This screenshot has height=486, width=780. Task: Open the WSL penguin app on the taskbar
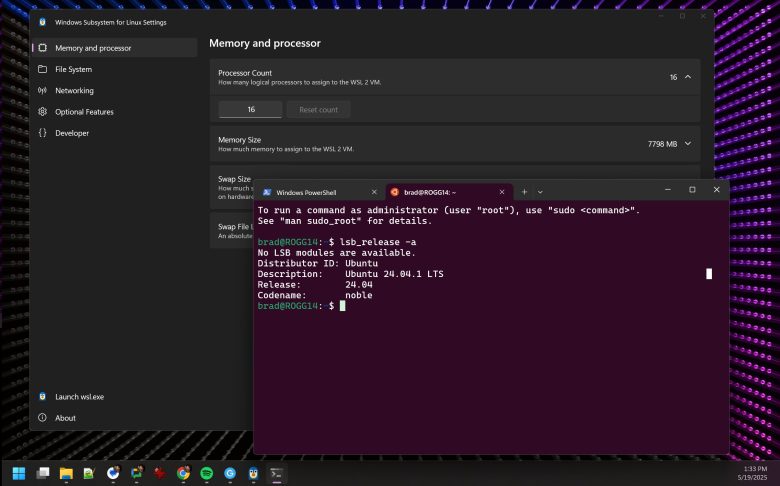tap(253, 473)
